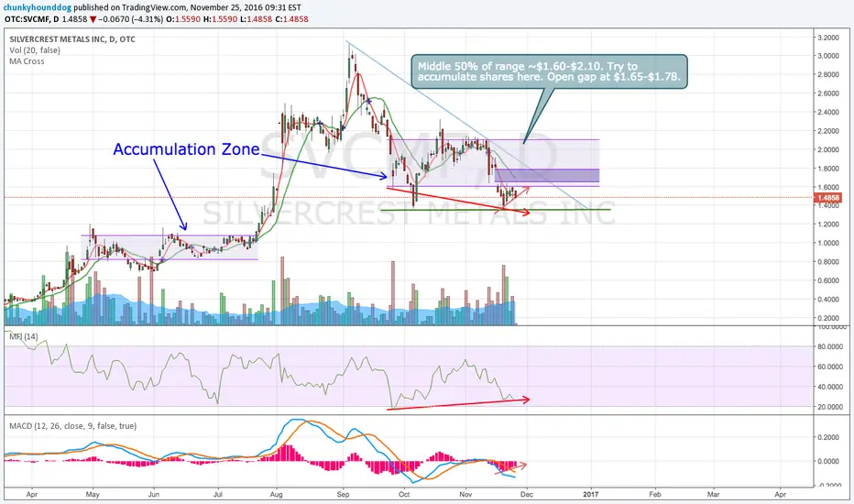Click the Dec label on time axis
Screen dimensions: 854x504
click(x=527, y=495)
